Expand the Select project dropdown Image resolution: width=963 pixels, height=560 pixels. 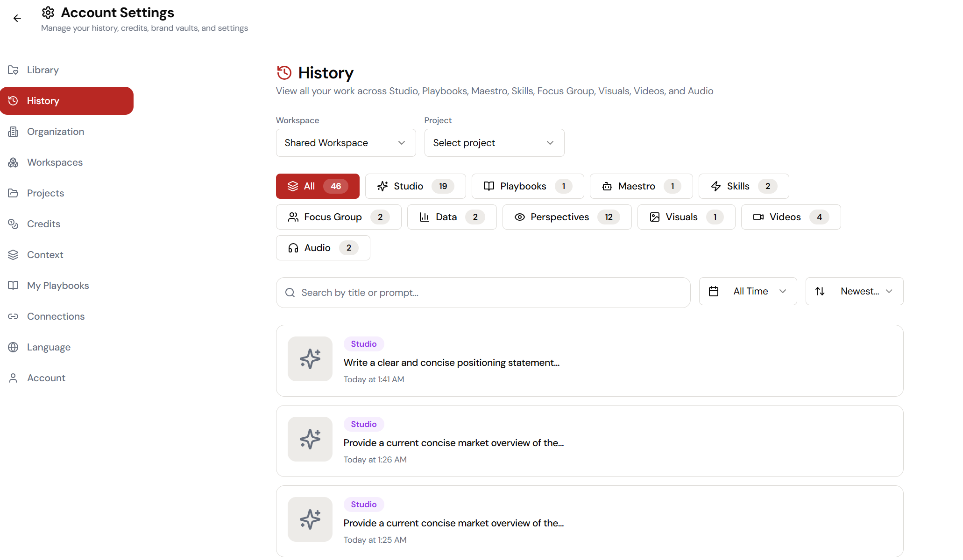[x=494, y=142]
